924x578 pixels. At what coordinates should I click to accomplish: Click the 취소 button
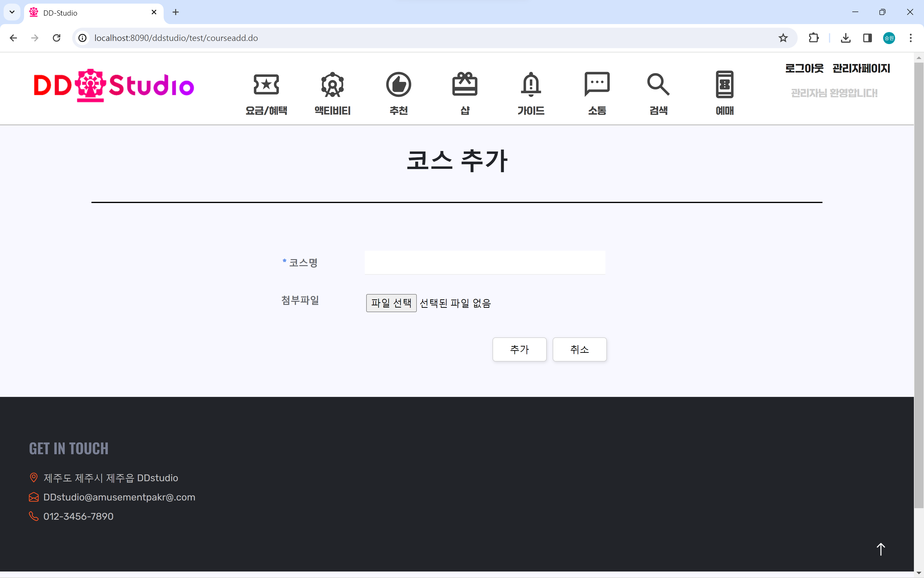coord(580,349)
